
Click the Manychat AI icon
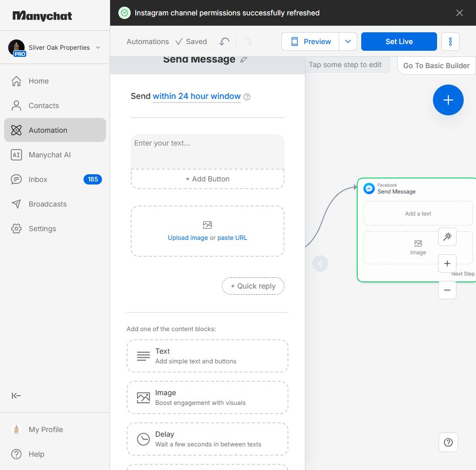point(16,155)
